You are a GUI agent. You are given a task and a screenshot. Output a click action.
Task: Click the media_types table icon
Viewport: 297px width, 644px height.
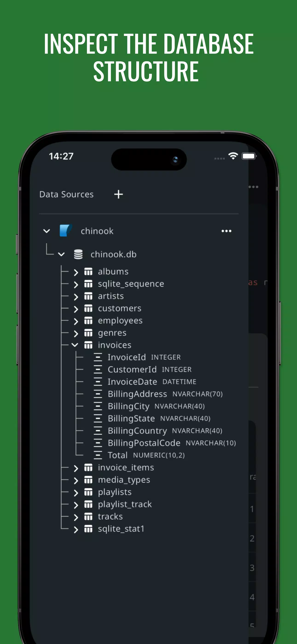(x=88, y=480)
